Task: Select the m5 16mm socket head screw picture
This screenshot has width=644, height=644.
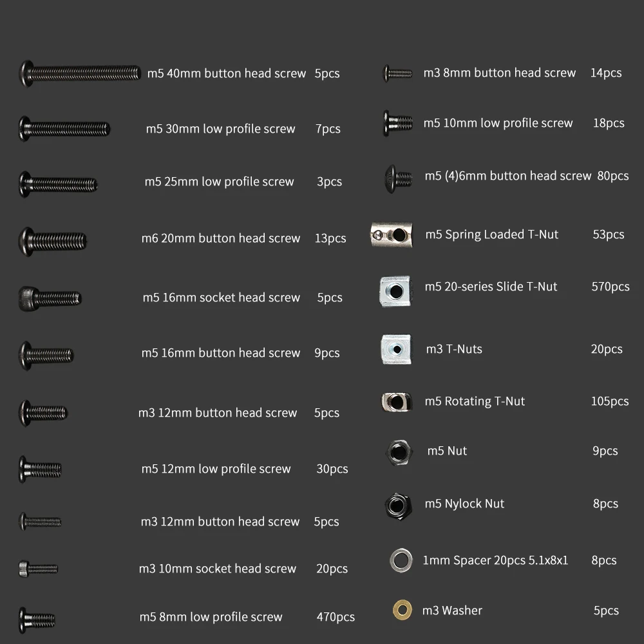Action: tap(50, 299)
